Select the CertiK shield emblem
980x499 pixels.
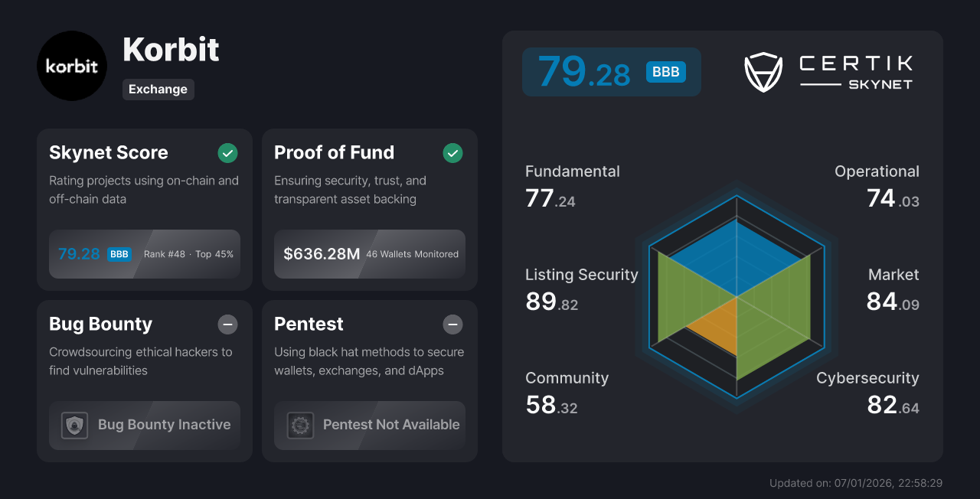(x=763, y=72)
